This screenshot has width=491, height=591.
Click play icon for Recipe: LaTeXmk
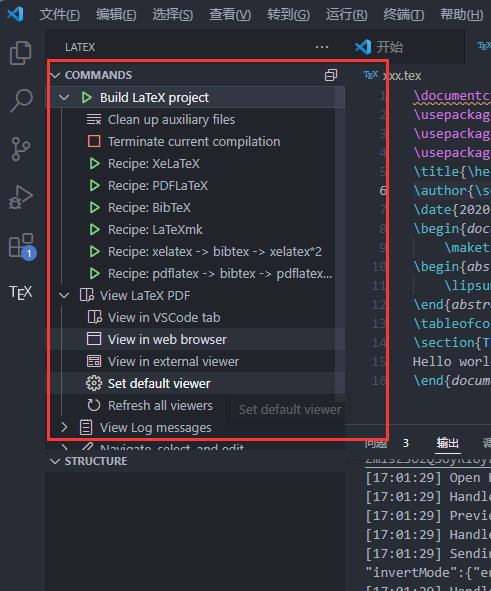coord(95,230)
